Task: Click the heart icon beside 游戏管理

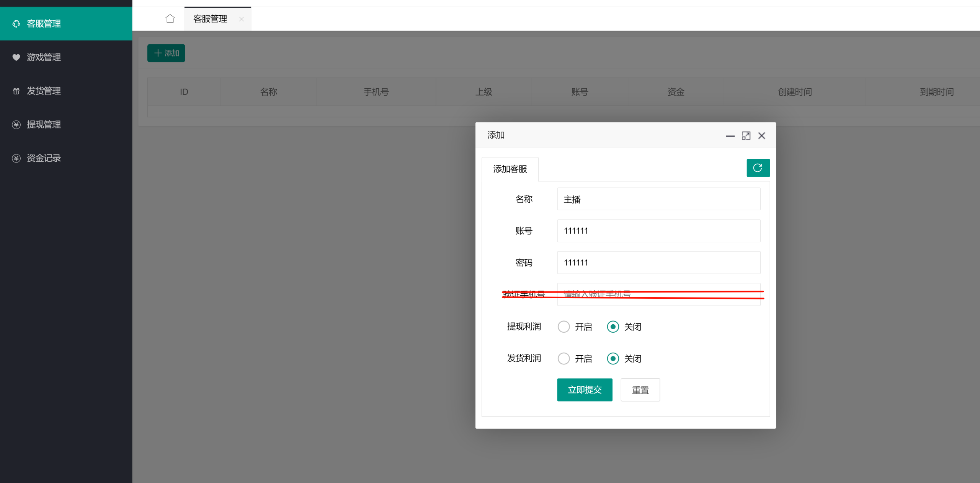Action: [16, 57]
